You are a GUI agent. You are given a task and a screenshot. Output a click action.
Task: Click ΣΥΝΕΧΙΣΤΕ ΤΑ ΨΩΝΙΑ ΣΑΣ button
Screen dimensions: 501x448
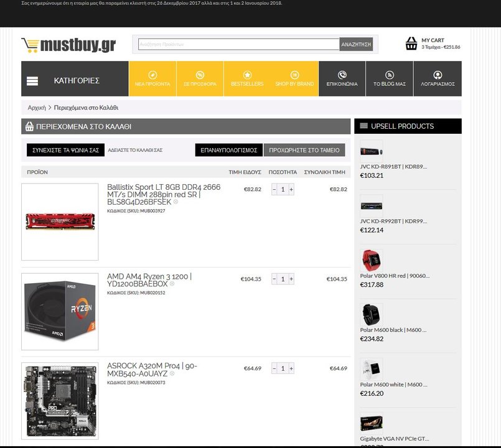[x=65, y=150]
